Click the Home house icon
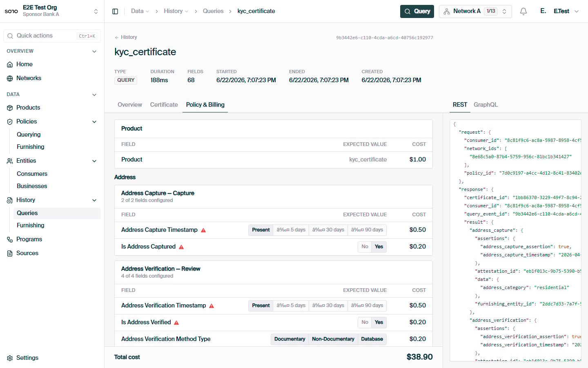Screen dimensions: 588x368 [x=10, y=65]
